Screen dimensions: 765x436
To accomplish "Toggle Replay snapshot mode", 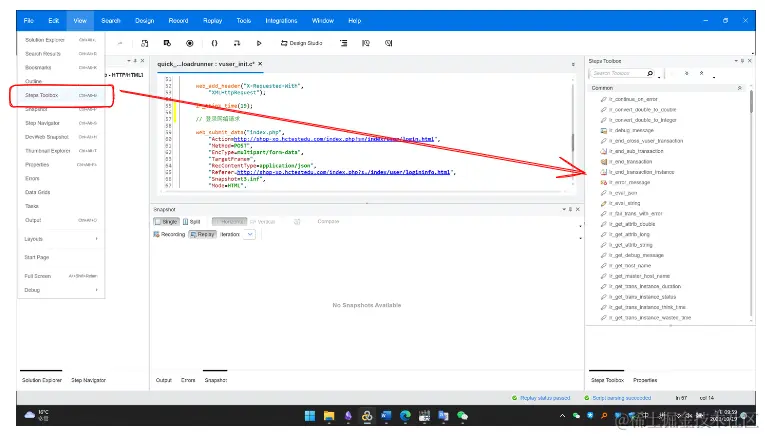I will (x=202, y=235).
